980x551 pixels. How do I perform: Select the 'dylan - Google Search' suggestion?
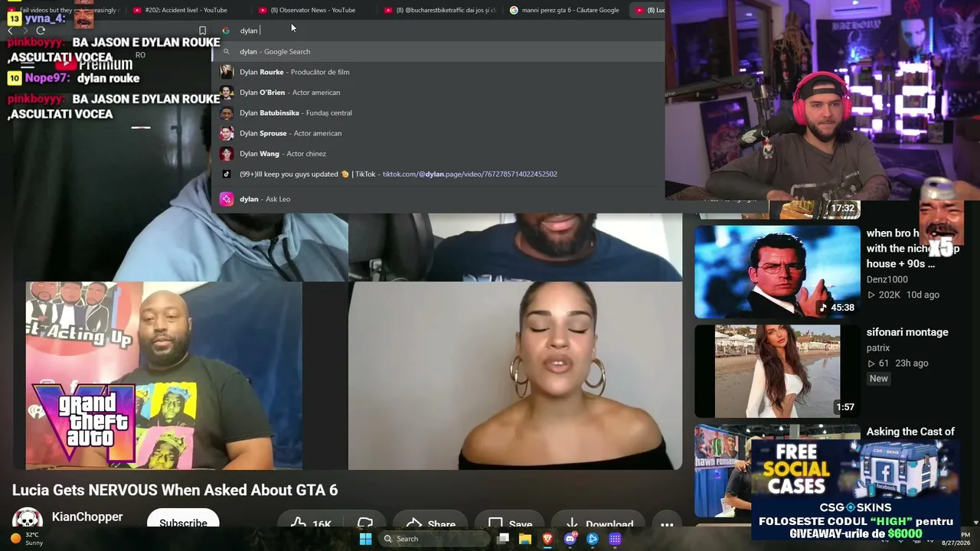438,51
